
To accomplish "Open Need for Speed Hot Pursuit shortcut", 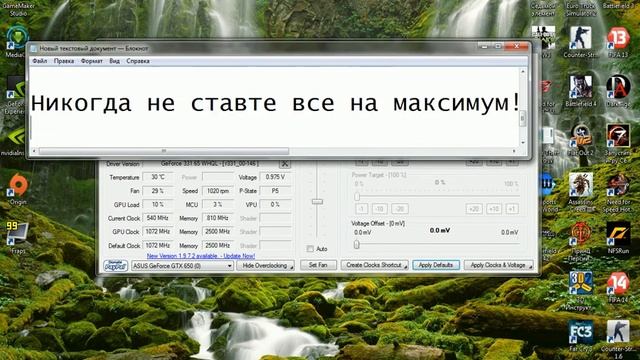I will (618, 185).
